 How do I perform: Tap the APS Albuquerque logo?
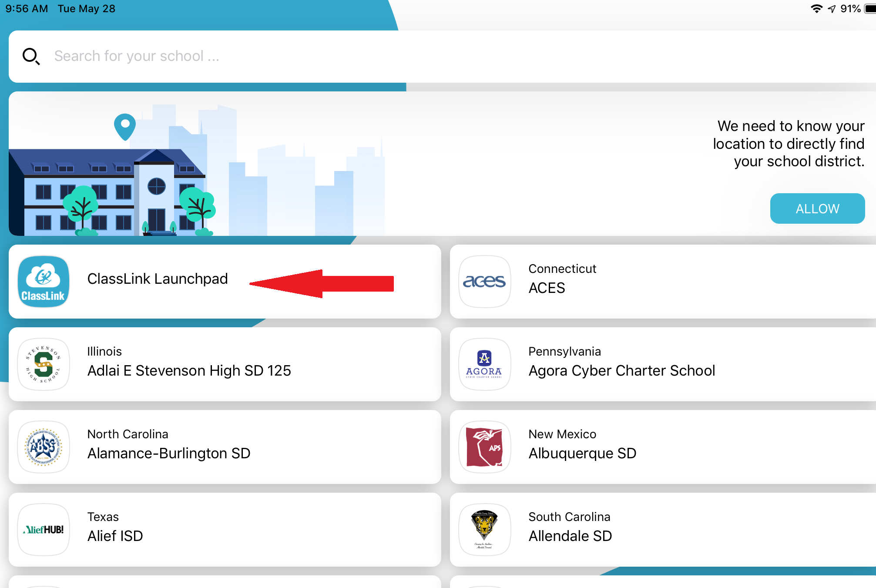(485, 447)
